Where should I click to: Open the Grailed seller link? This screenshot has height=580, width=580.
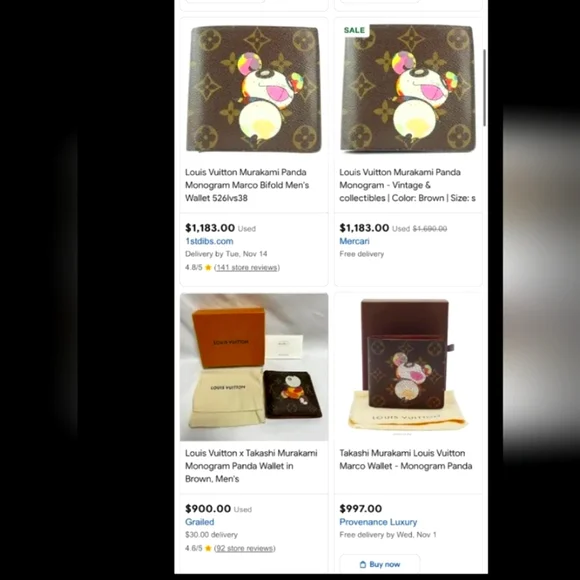199,522
